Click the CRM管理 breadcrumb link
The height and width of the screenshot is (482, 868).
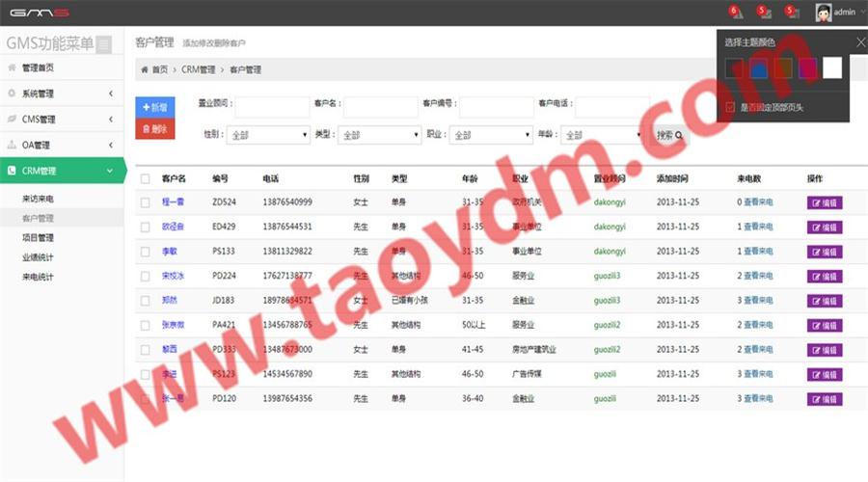(198, 69)
